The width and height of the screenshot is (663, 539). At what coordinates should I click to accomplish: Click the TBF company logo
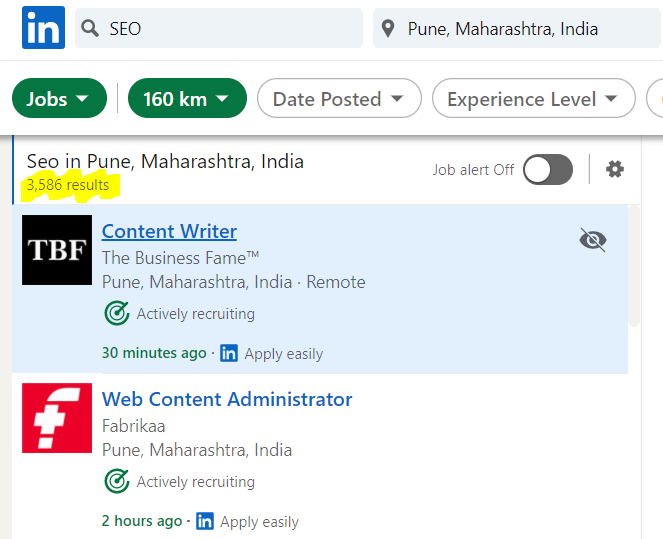pos(57,250)
